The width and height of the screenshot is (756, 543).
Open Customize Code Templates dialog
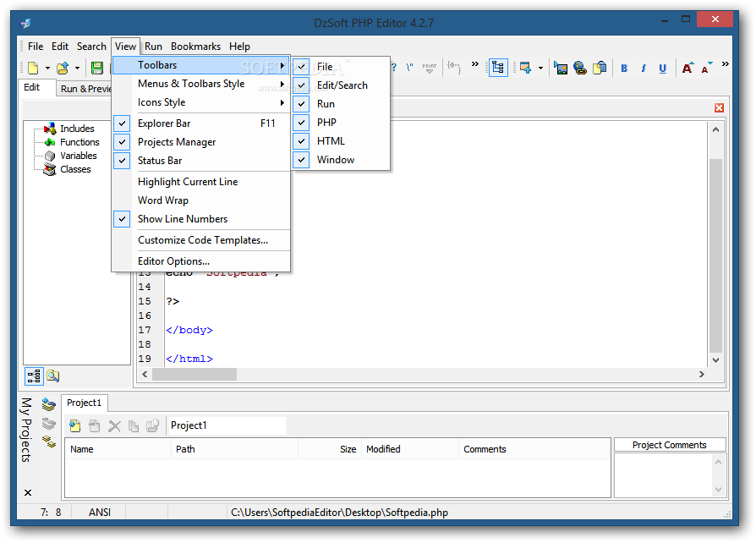pos(201,240)
